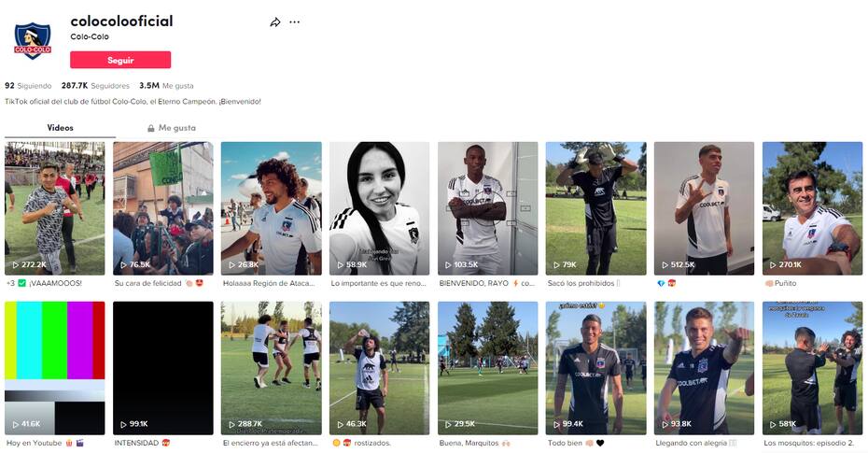Switch to the Videos tab
This screenshot has width=868, height=453.
pyautogui.click(x=60, y=128)
